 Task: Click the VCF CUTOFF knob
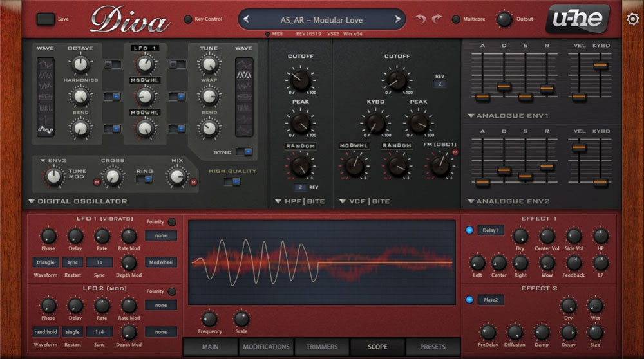pyautogui.click(x=397, y=80)
